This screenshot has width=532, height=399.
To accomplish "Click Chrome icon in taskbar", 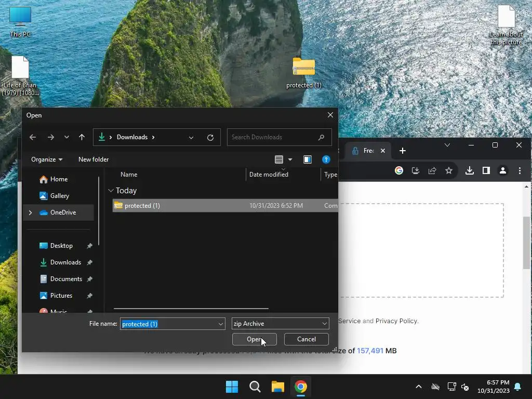I will [301, 387].
